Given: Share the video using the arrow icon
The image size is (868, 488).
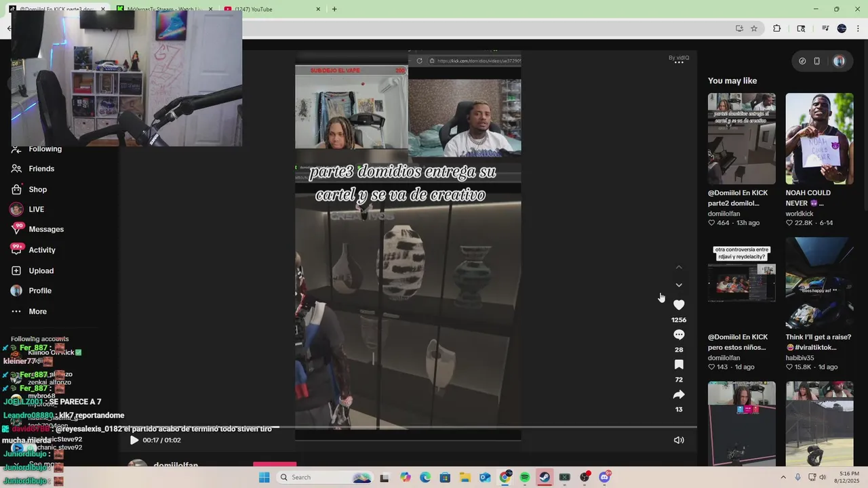Looking at the screenshot, I should point(679,394).
